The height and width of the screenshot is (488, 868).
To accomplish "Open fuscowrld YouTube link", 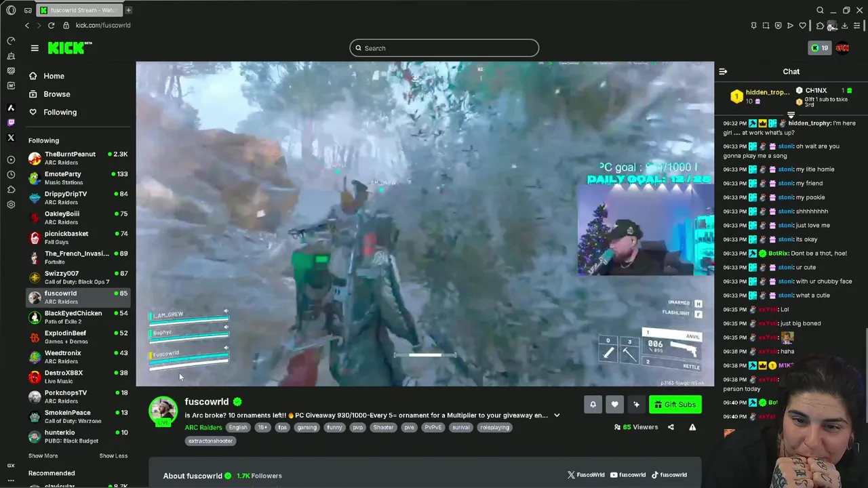I will (627, 475).
